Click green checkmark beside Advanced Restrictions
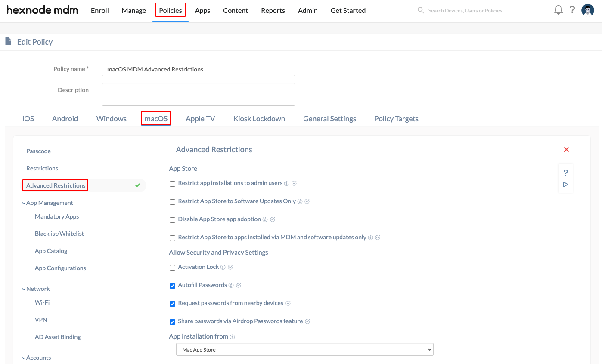 [x=138, y=185]
